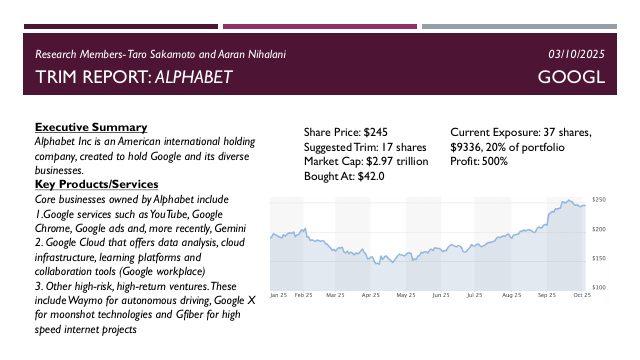Click the chart peak near October
This screenshot has height=360, width=640.
[x=567, y=201]
